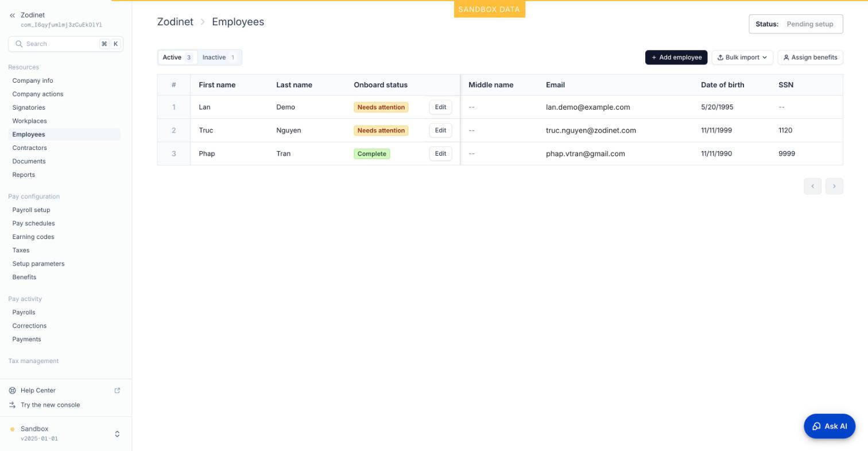Switch to the Inactive employees tab

coord(219,57)
